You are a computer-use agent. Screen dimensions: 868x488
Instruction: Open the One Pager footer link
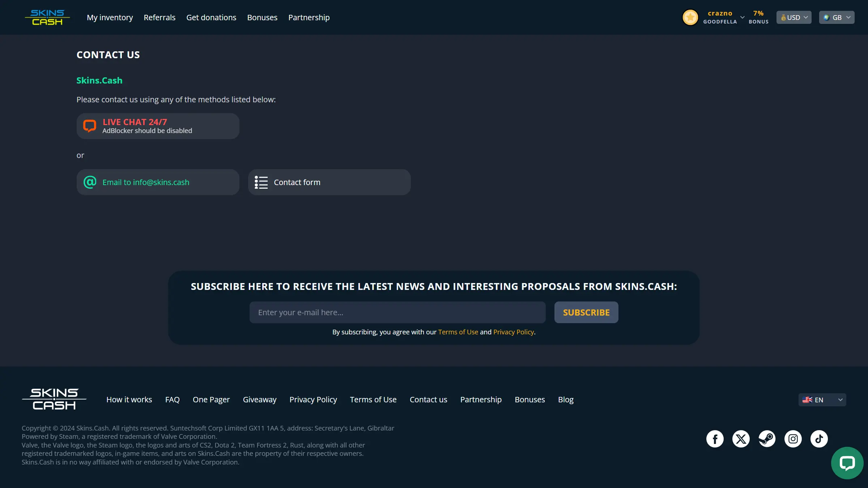click(x=211, y=399)
